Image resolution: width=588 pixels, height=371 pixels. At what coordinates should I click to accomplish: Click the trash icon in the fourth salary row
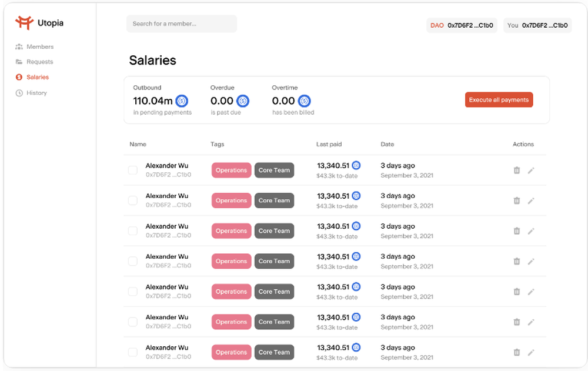(517, 261)
